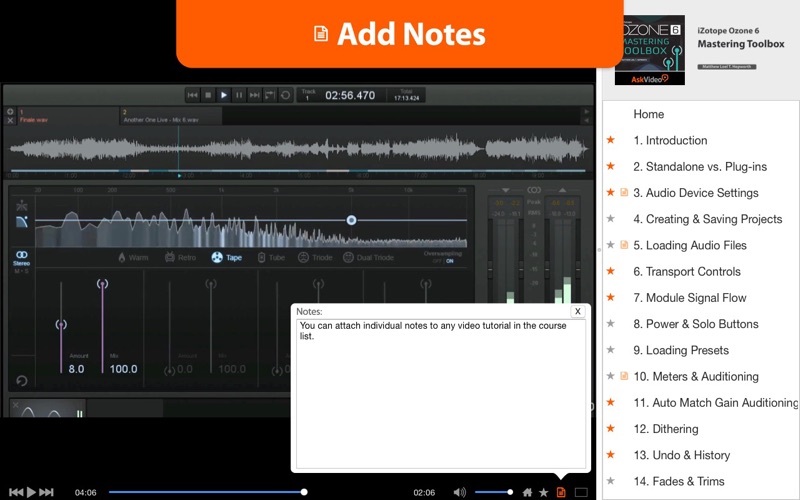Image resolution: width=800 pixels, height=500 pixels.
Task: Toggle the orange notes icon
Action: click(x=561, y=492)
